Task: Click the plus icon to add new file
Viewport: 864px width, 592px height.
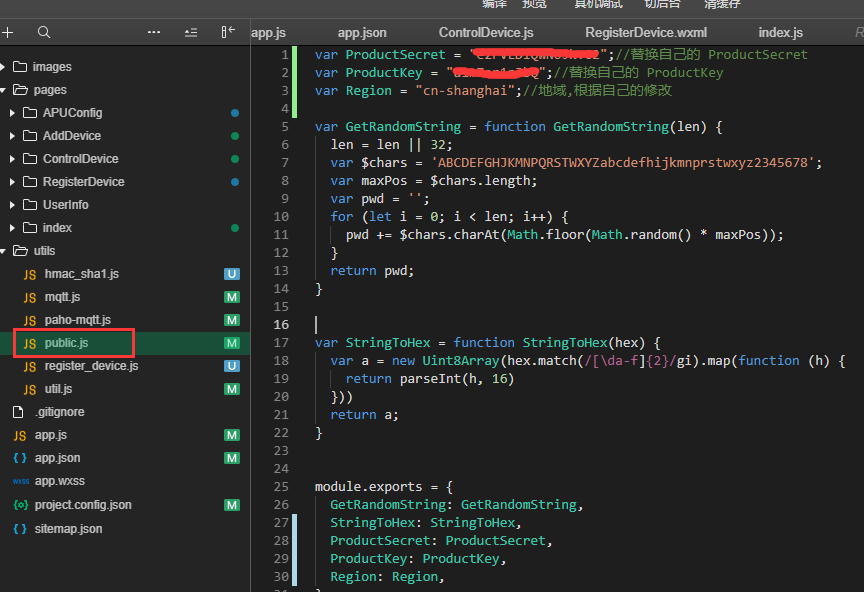Action: click(x=8, y=33)
